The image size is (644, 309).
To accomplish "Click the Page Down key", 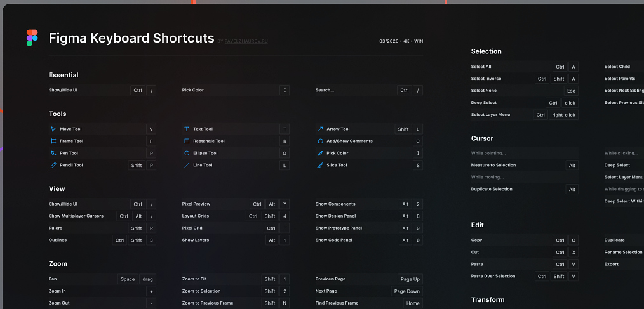I will click(x=407, y=291).
